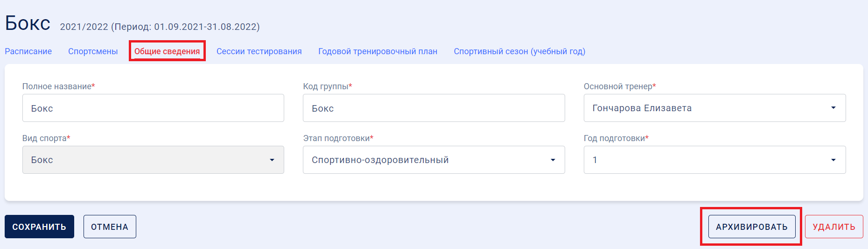868x249 pixels.
Task: Click the year of training value 1
Action: [x=714, y=160]
